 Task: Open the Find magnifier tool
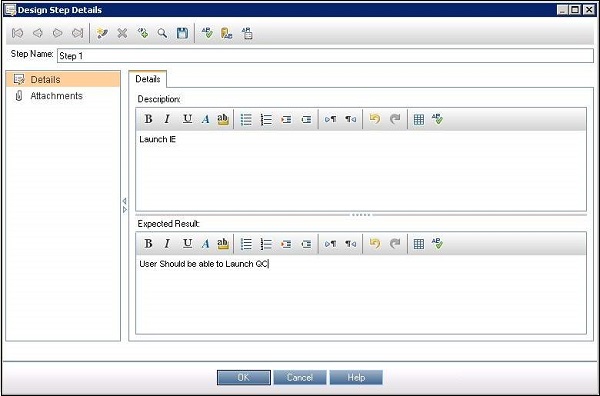pos(162,33)
